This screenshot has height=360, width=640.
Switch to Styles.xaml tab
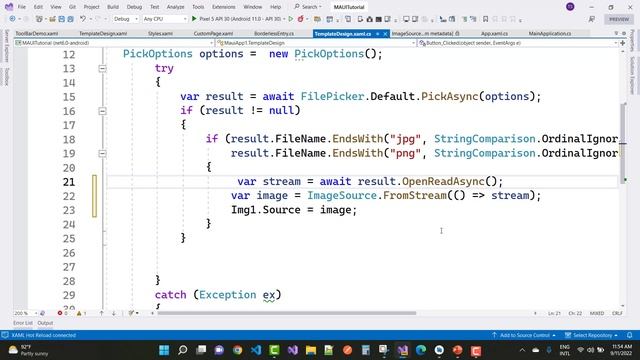(x=160, y=33)
